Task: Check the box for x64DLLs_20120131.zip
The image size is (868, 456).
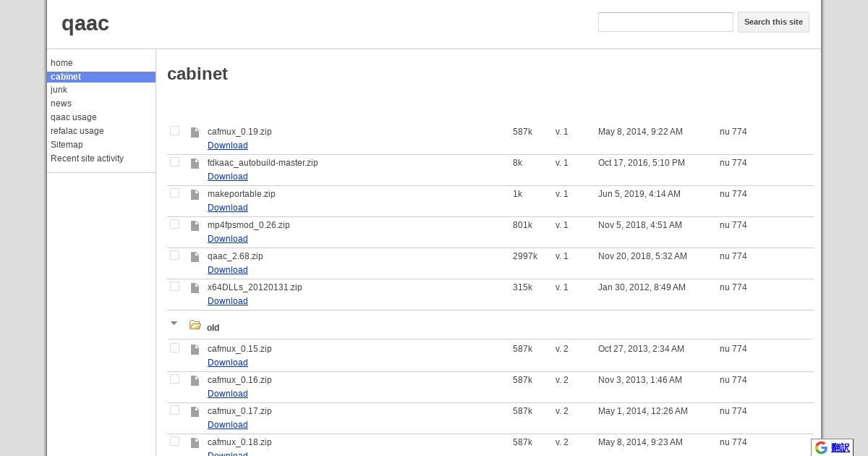Action: [174, 287]
